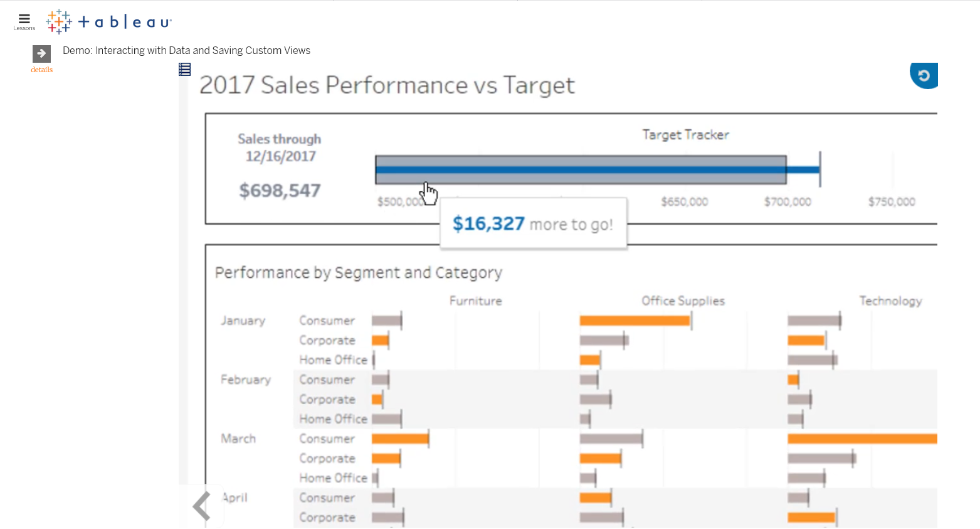Click the '2017 Sales Performance vs Target' title

point(387,85)
